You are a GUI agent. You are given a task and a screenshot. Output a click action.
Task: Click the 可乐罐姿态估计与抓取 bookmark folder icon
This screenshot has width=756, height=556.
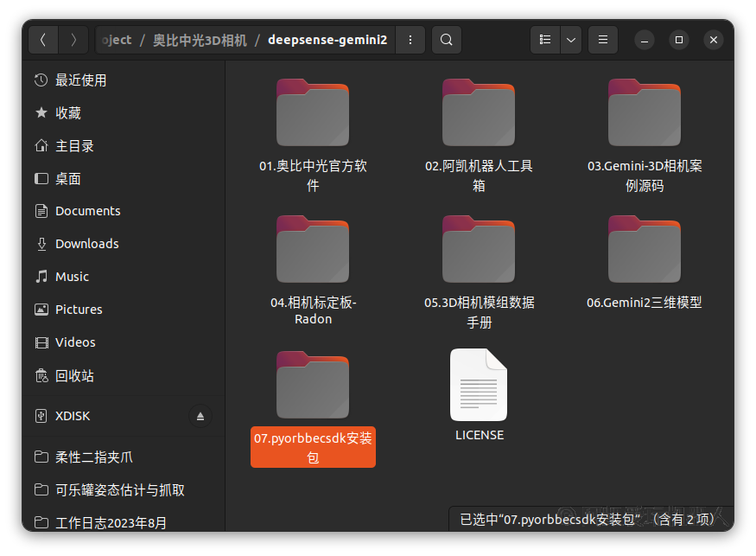(x=41, y=490)
